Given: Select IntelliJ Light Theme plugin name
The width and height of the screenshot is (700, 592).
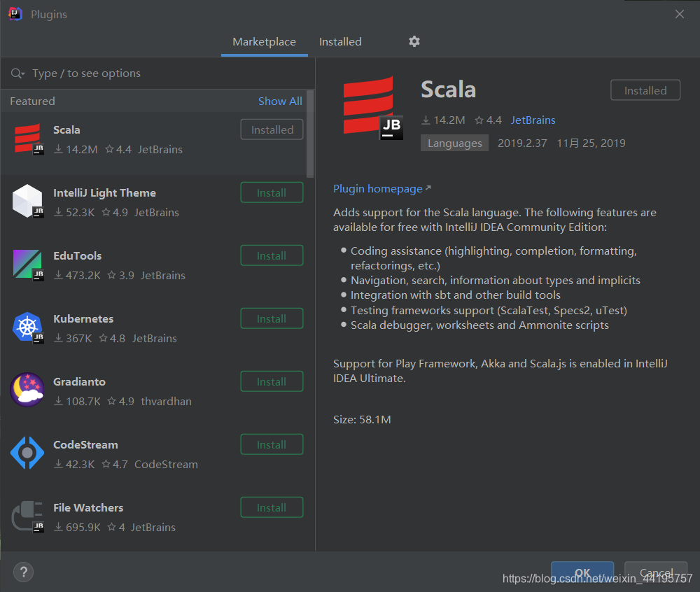Looking at the screenshot, I should click(104, 192).
